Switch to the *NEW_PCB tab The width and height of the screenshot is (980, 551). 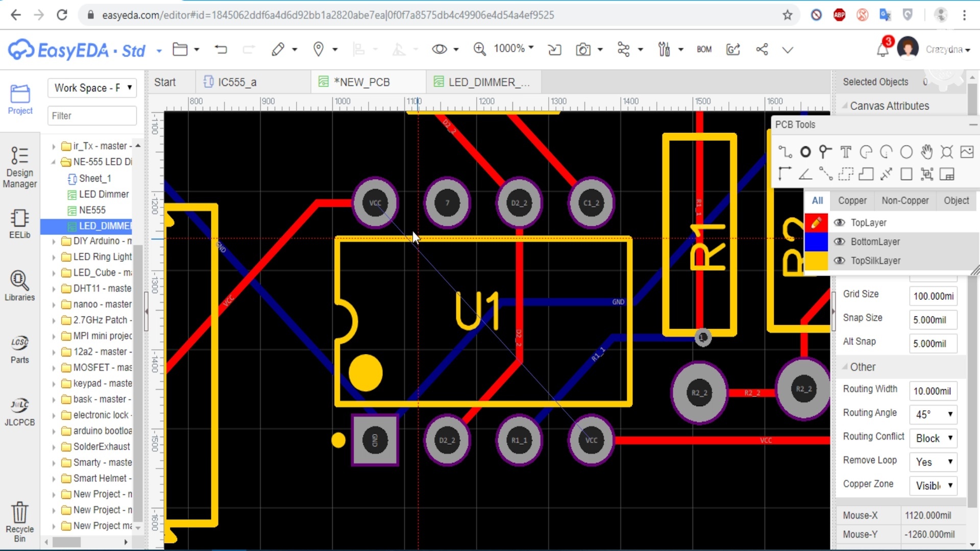[x=369, y=82]
